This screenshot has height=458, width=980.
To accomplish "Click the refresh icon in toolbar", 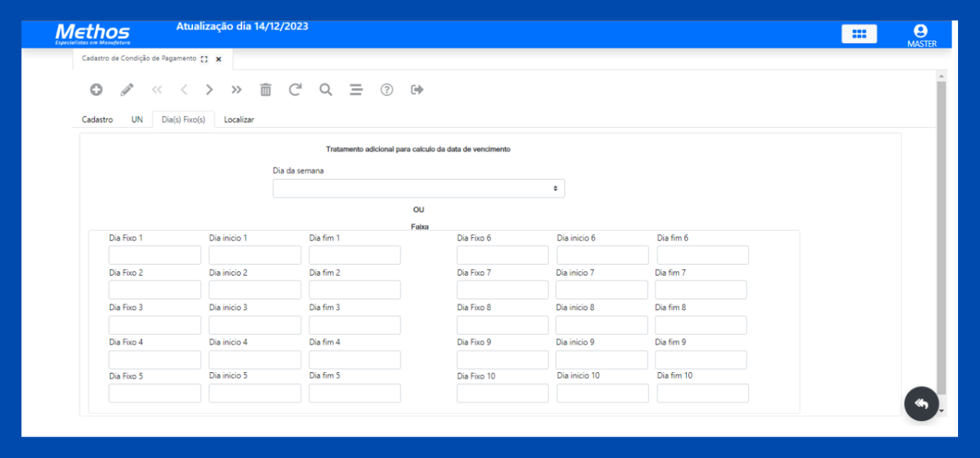I will [x=294, y=89].
